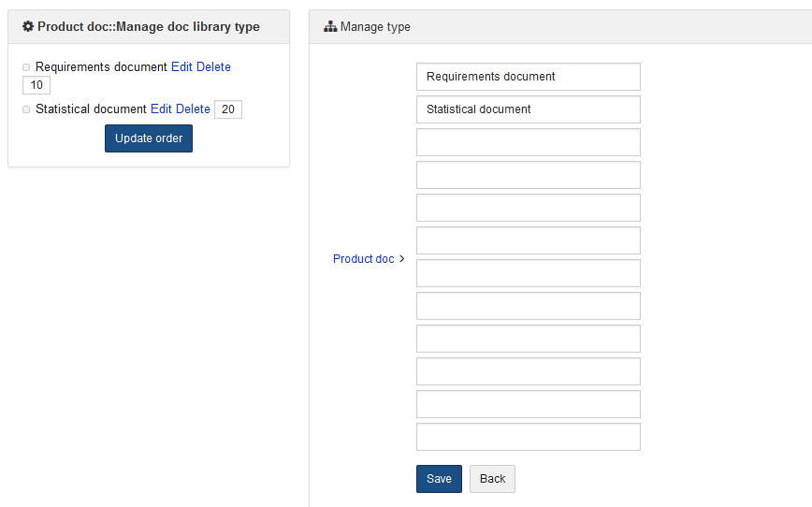
Task: Focus the order field containing 20
Action: click(228, 109)
